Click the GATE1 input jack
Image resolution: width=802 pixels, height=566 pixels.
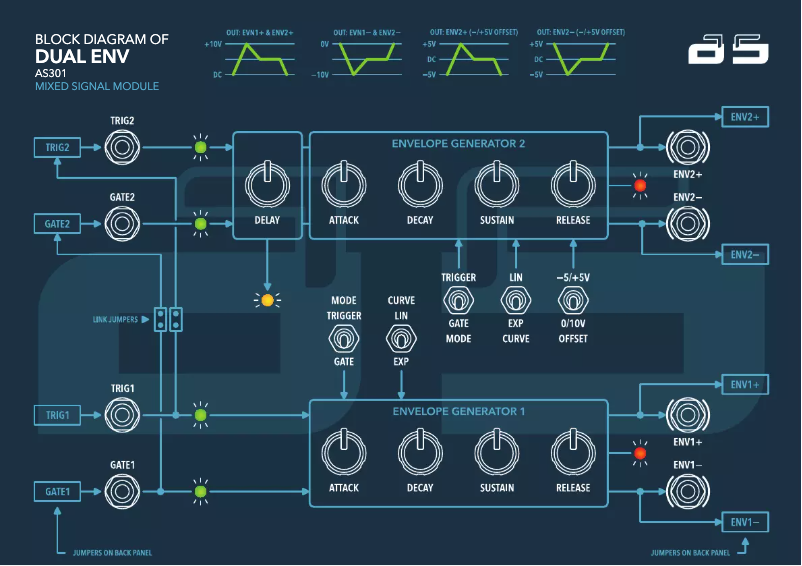tap(122, 491)
